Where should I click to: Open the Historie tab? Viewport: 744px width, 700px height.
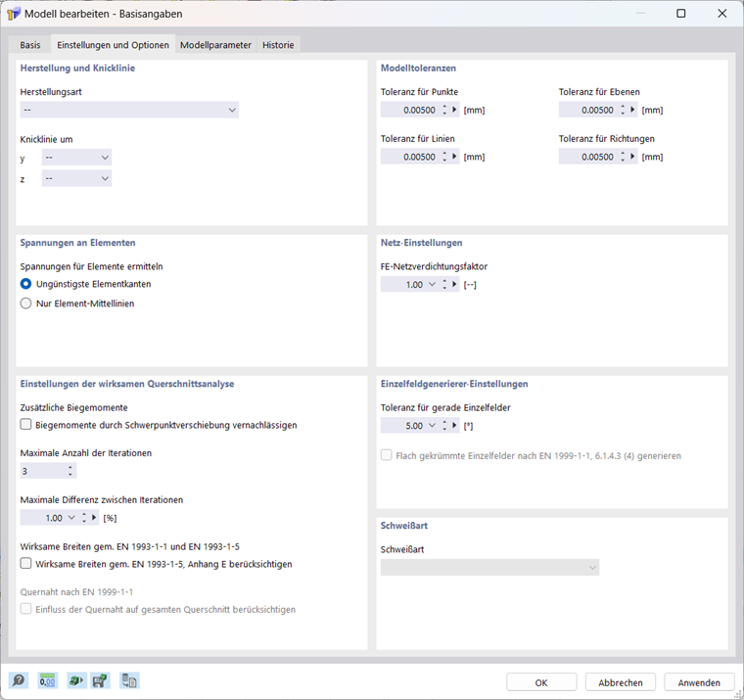pyautogui.click(x=278, y=45)
